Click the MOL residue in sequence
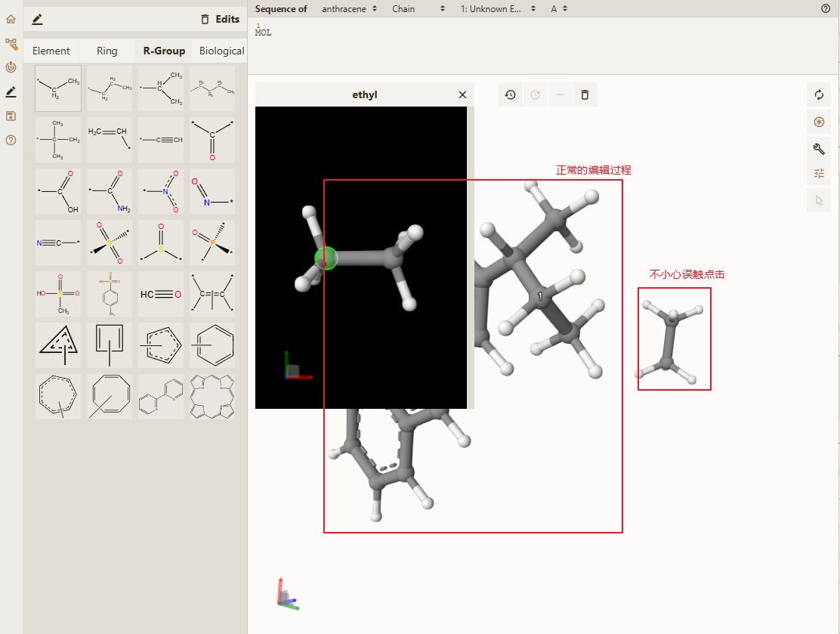 263,32
